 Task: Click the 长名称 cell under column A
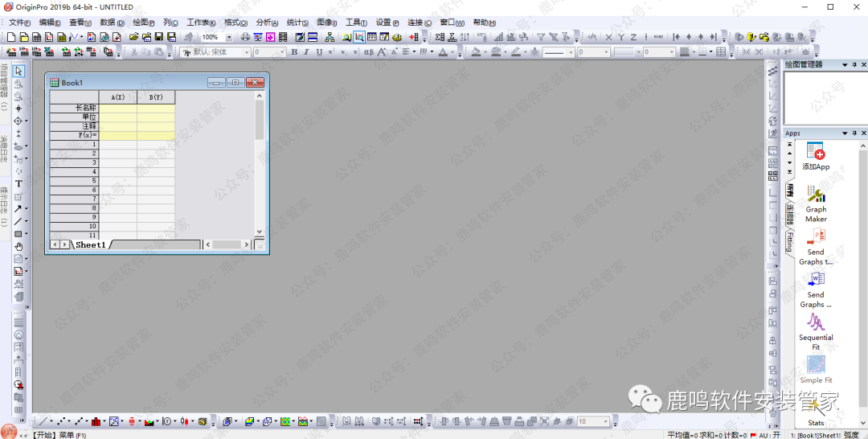pyautogui.click(x=118, y=108)
